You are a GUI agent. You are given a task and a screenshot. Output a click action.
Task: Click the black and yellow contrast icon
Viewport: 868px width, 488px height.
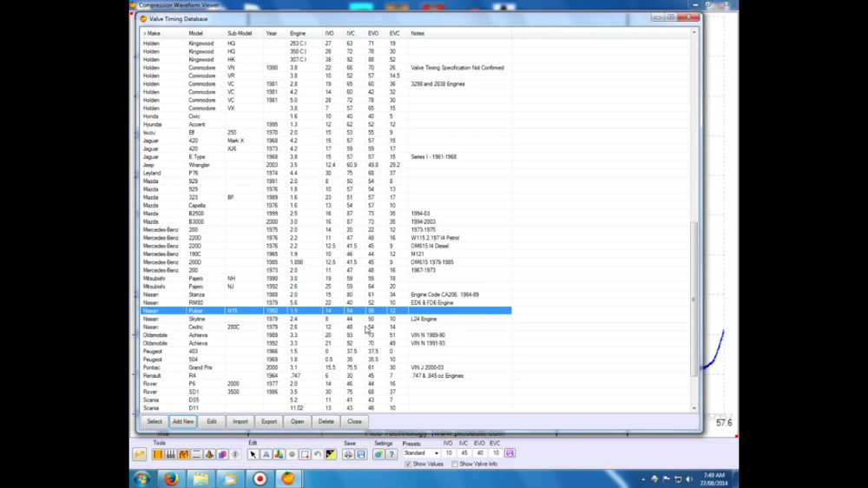click(x=331, y=454)
